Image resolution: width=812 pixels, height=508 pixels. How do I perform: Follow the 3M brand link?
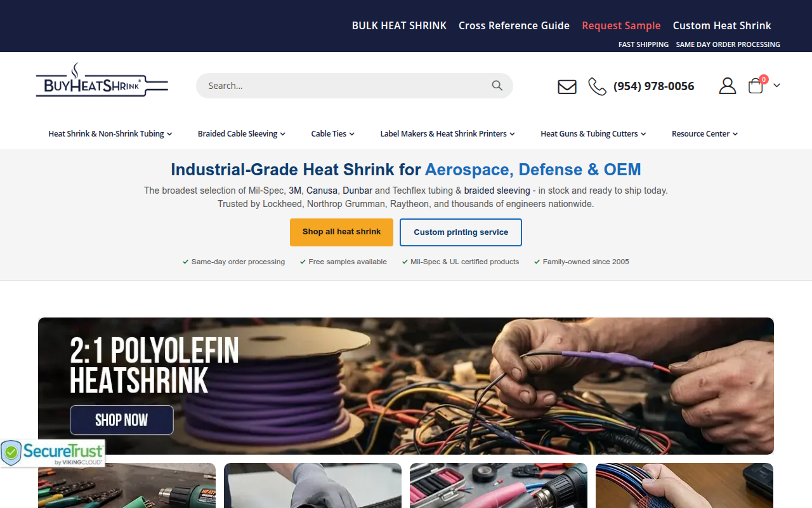point(295,190)
